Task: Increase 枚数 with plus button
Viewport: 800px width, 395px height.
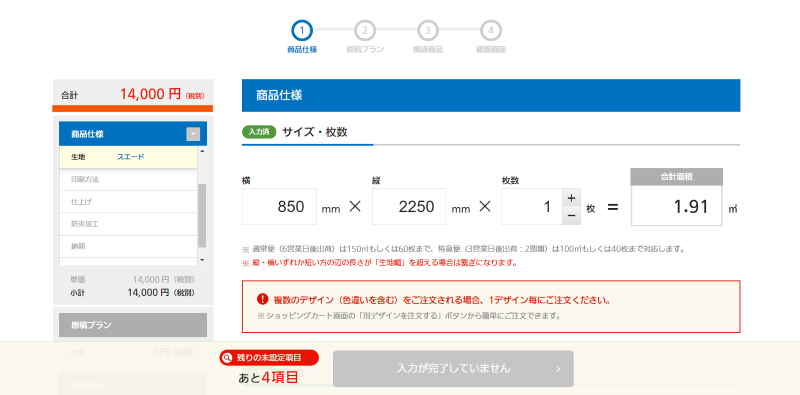Action: pos(571,198)
